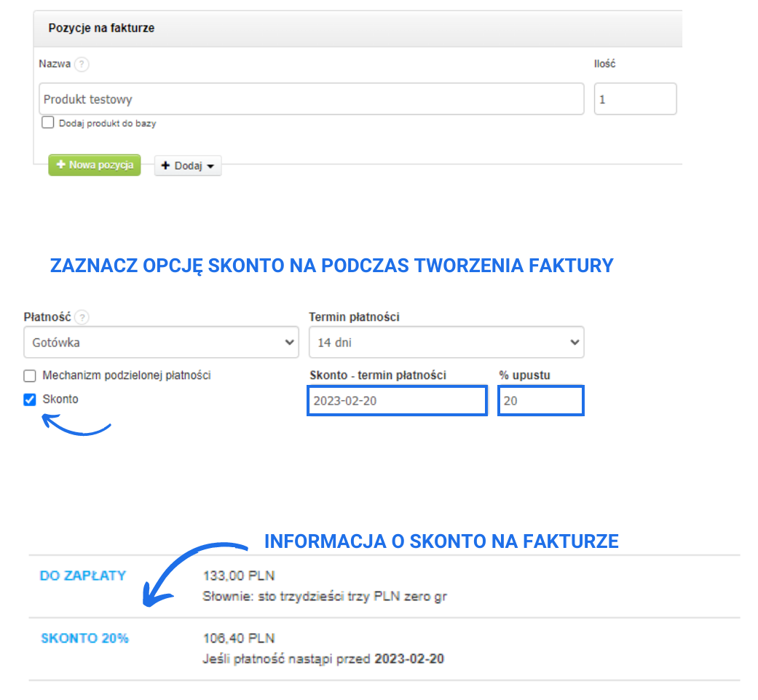Click the Ilość quantity input field
Viewport: 758px width, 700px height.
(635, 99)
